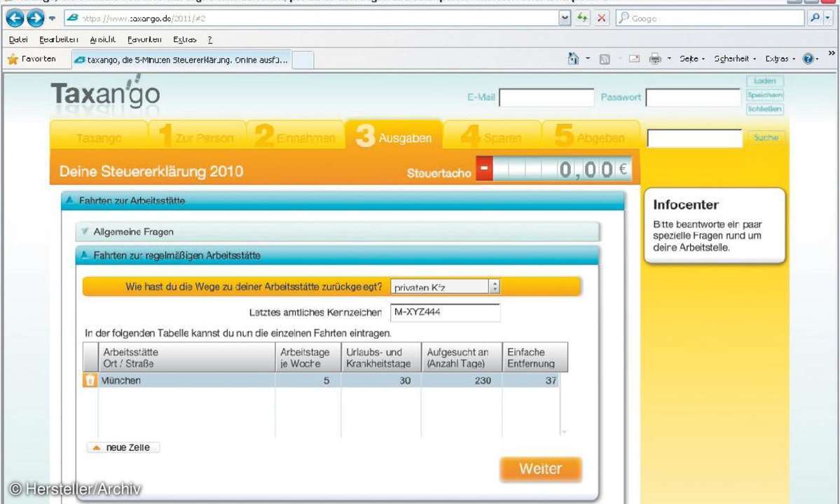Open the Favoriten menu in the menu bar
840x504 pixels.
tap(144, 40)
